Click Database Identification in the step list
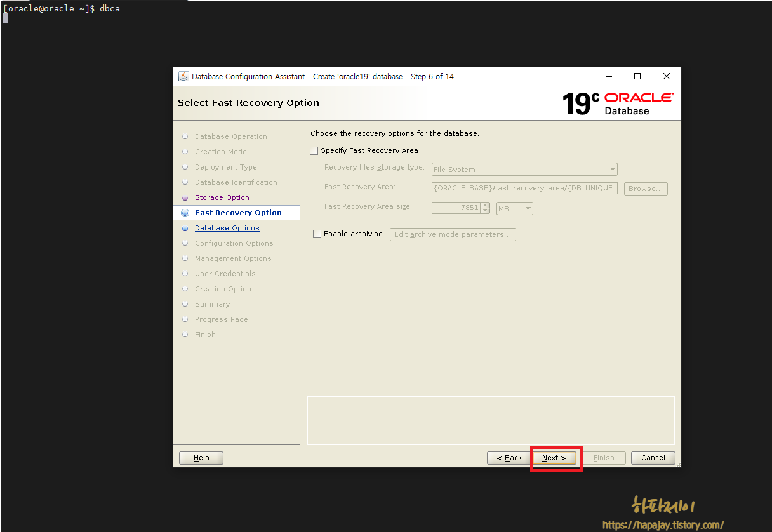Image resolution: width=772 pixels, height=532 pixels. (236, 182)
